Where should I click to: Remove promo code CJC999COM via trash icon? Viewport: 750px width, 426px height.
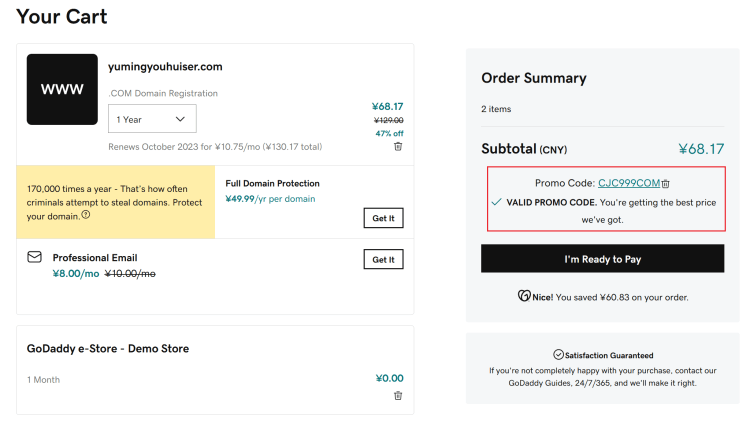pos(665,184)
